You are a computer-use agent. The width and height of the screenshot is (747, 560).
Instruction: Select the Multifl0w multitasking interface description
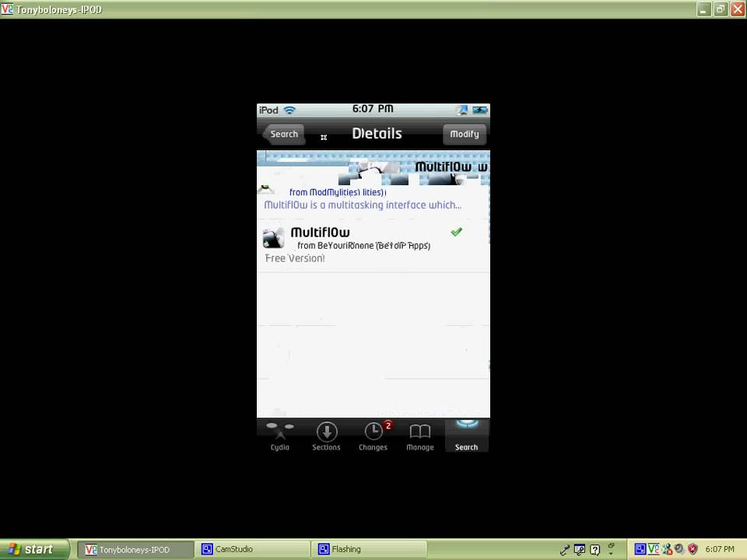[363, 205]
